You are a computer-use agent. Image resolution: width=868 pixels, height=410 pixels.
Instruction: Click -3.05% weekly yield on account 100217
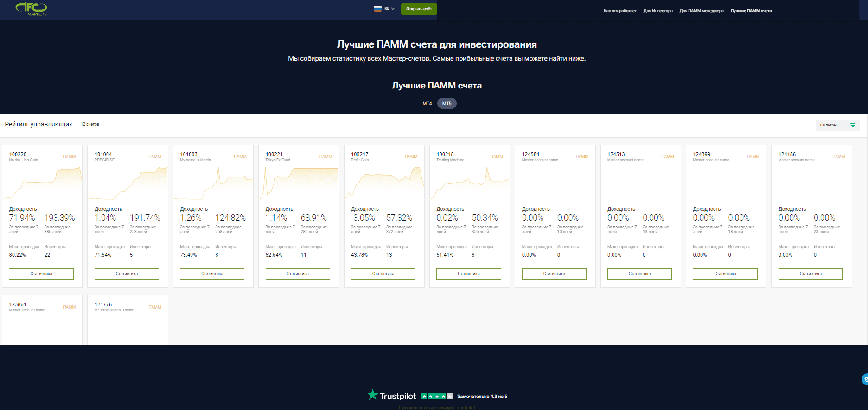[x=363, y=218]
